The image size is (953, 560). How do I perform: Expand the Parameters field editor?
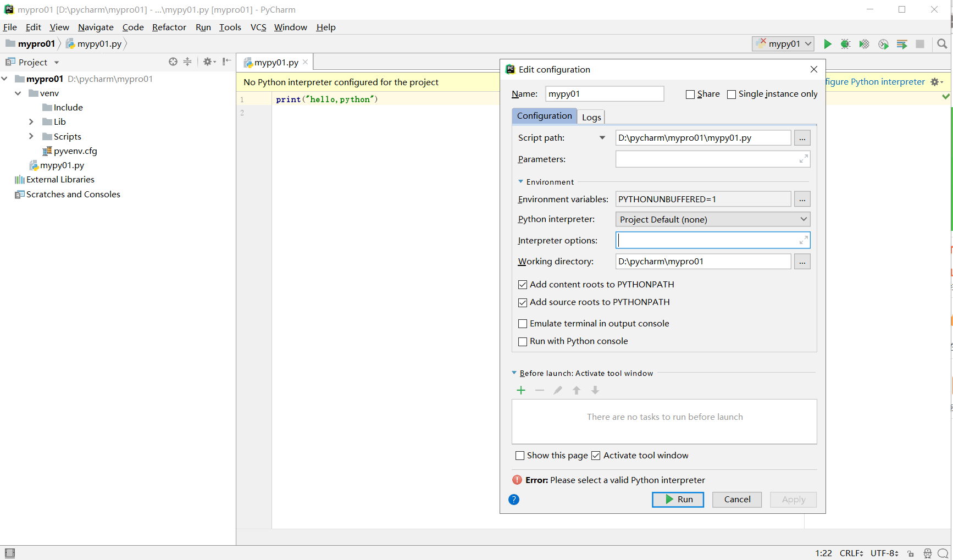pyautogui.click(x=804, y=159)
